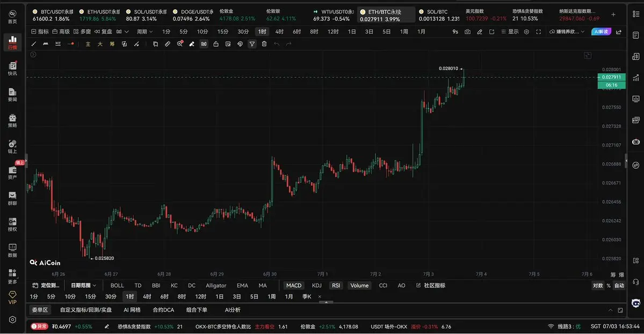Click the share arrow icon beside AI解读
Screen dimensions: 644x334
coord(619,32)
